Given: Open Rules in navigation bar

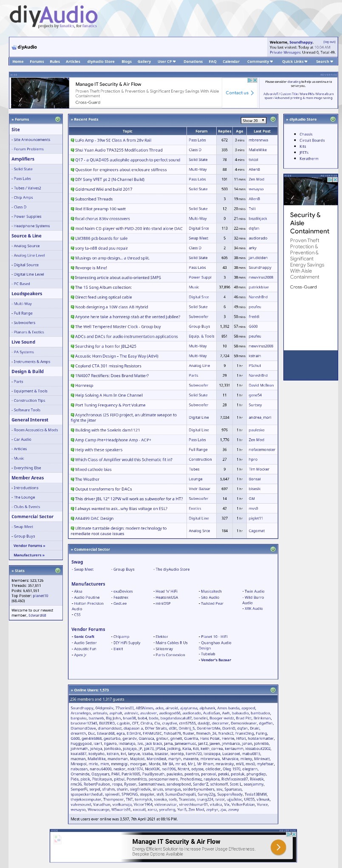Looking at the screenshot, I should click(x=55, y=62).
